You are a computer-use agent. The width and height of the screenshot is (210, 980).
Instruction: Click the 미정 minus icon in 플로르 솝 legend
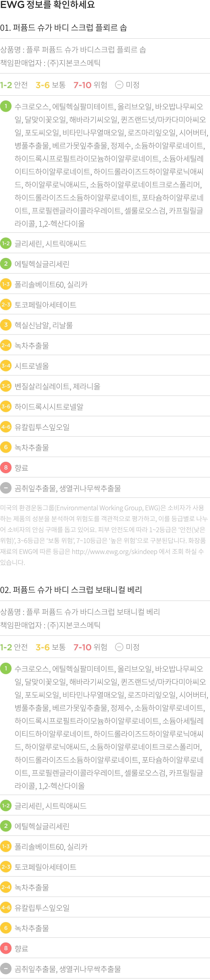pyautogui.click(x=119, y=85)
